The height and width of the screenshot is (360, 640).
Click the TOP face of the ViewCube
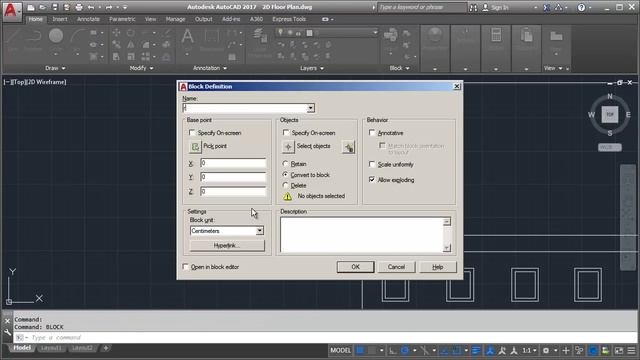[610, 114]
